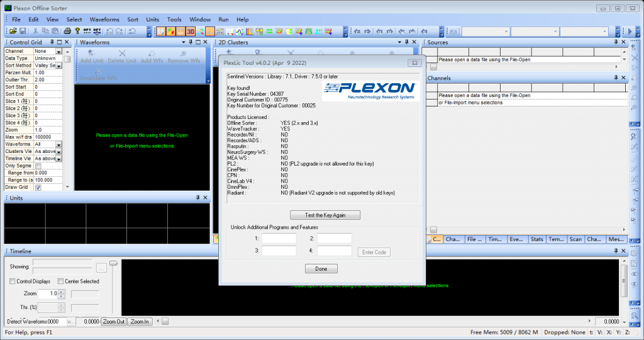The height and width of the screenshot is (340, 644).
Task: Open the Sort Method dropdown
Action: click(58, 65)
